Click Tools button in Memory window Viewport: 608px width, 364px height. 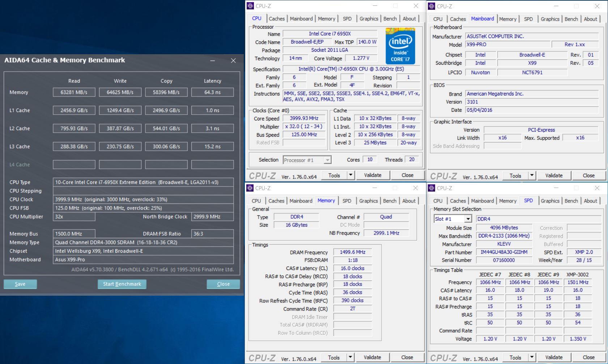[x=334, y=357]
